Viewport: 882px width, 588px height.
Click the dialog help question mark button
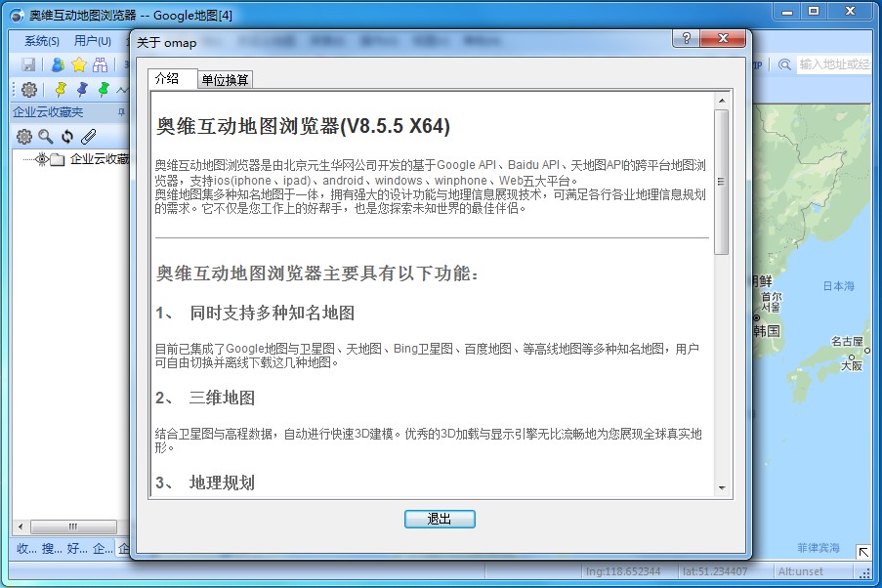[x=687, y=38]
